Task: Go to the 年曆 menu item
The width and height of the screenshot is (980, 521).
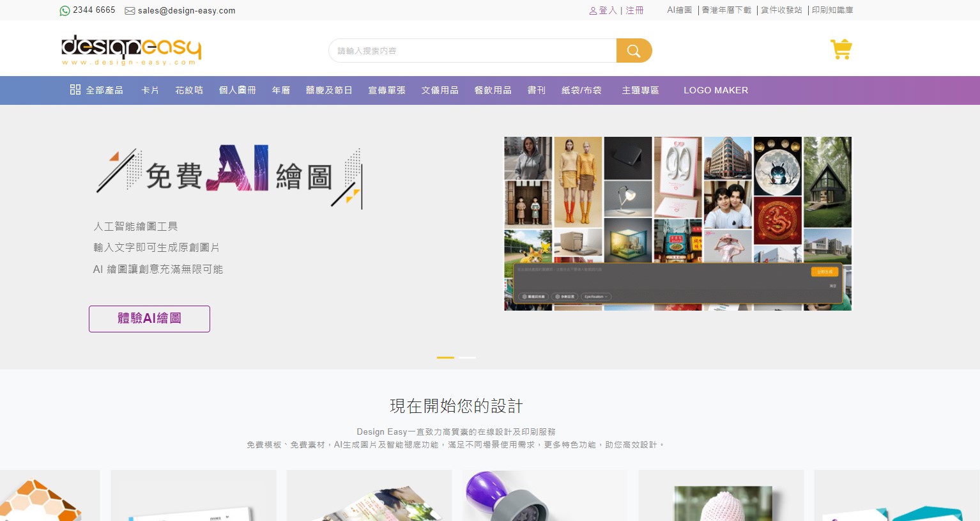Action: click(x=281, y=90)
